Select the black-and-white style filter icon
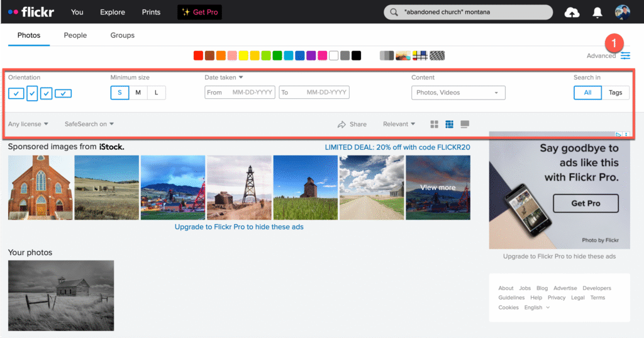 387,55
